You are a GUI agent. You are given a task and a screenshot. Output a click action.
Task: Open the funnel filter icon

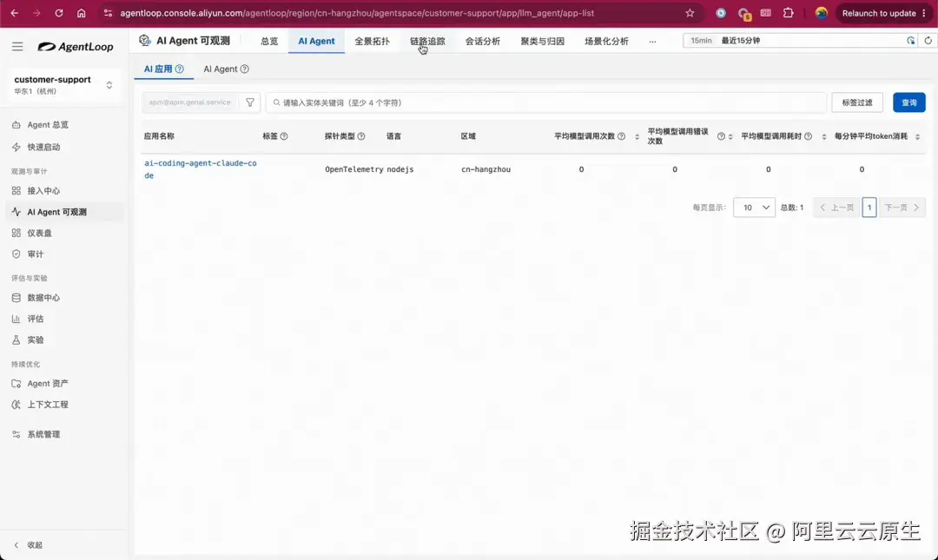pos(250,102)
